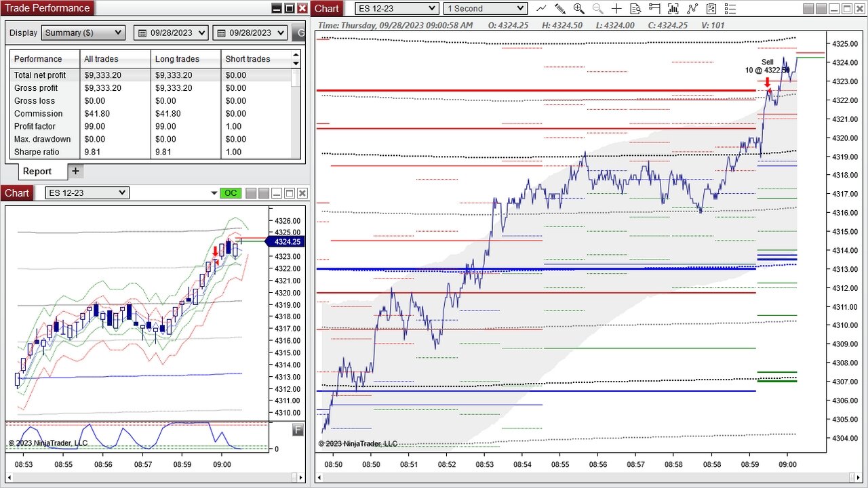The image size is (868, 488).
Task: Select the Max. drawdown row label
Action: point(42,140)
